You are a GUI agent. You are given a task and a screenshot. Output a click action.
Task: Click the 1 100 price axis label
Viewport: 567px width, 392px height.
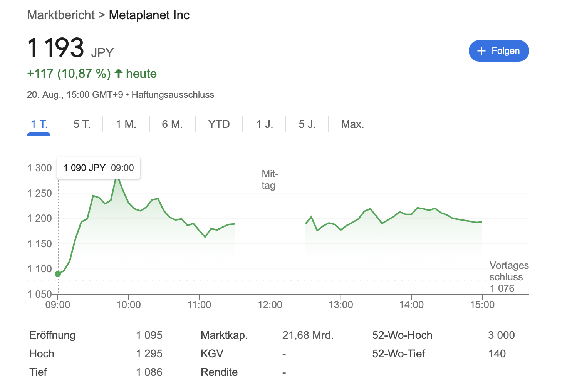pyautogui.click(x=39, y=269)
